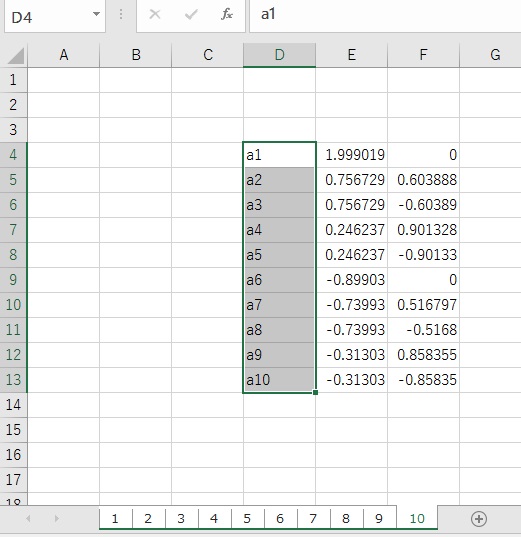Screen dimensions: 521x537
Task: Switch to sheet tab 1
Action: [115, 519]
